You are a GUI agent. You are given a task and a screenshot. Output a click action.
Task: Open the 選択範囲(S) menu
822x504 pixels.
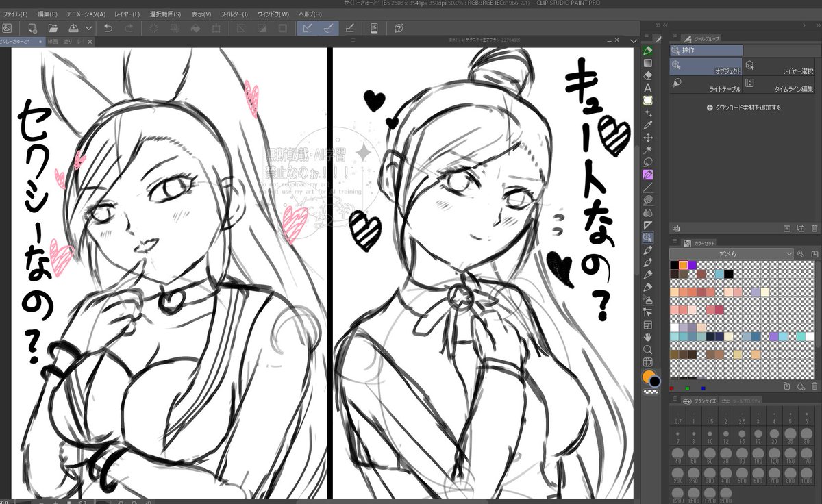coord(166,14)
